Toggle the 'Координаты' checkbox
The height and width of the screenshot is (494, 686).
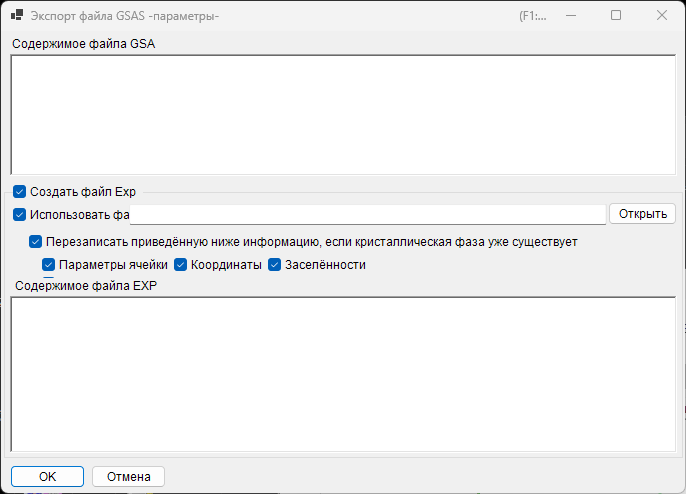click(x=181, y=265)
